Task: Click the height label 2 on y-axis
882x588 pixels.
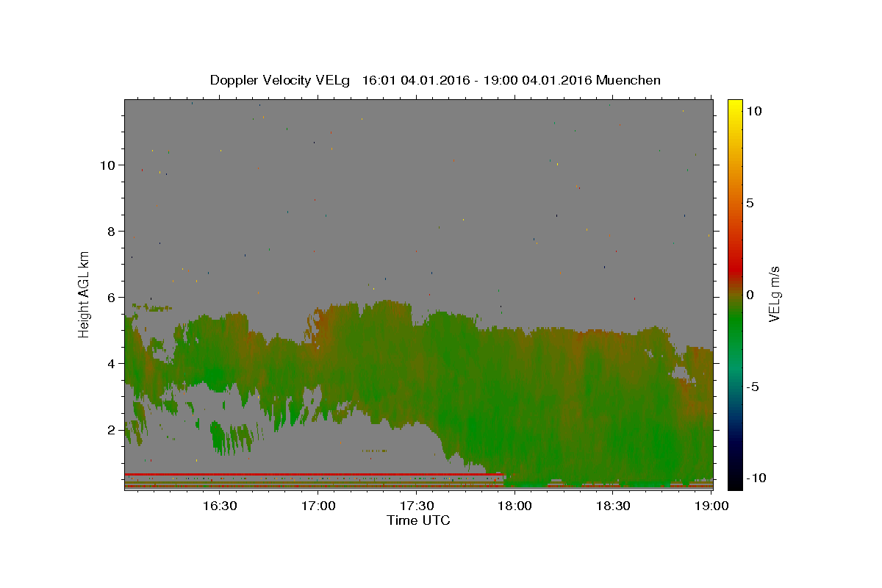Action: click(110, 429)
